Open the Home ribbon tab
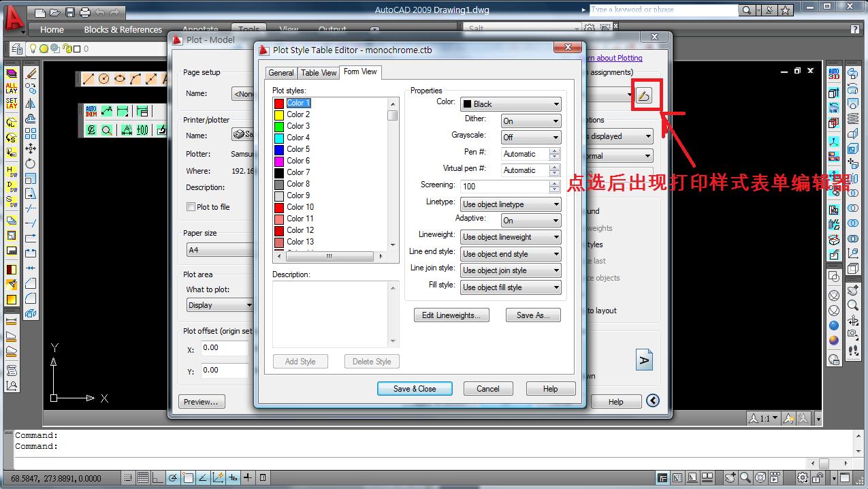 click(52, 29)
